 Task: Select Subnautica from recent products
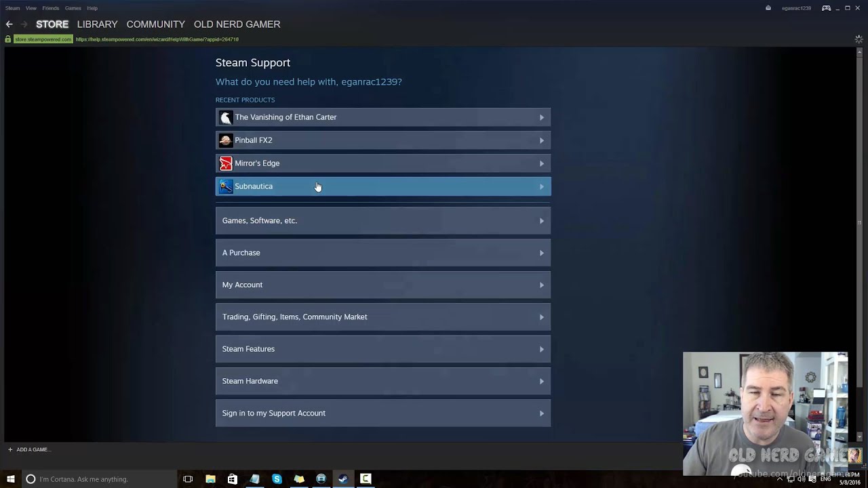point(383,186)
